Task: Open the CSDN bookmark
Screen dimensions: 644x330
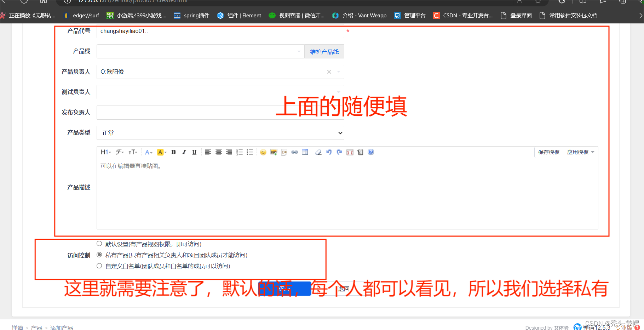Action: tap(463, 16)
